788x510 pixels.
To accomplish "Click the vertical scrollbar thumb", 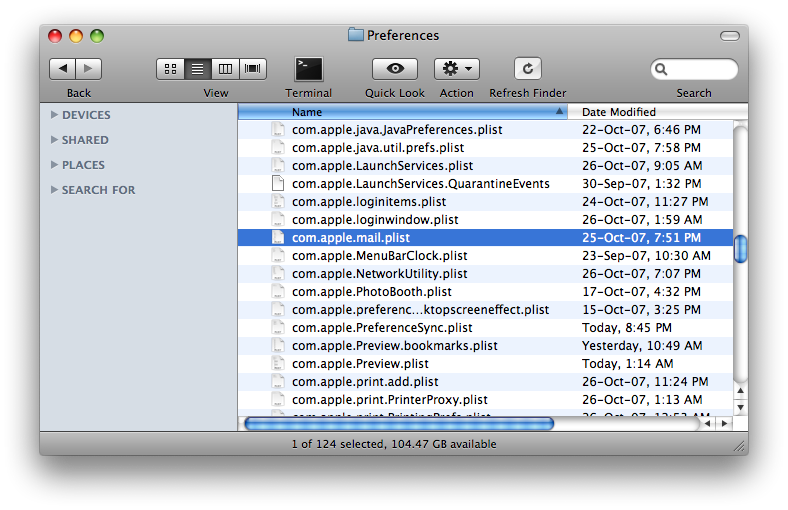I will coord(740,249).
